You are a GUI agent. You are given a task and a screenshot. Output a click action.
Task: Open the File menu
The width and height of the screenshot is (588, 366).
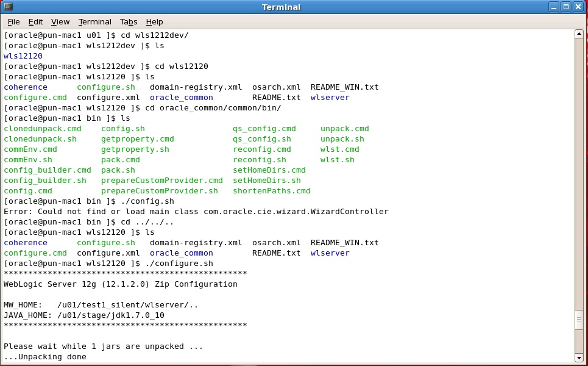(13, 22)
